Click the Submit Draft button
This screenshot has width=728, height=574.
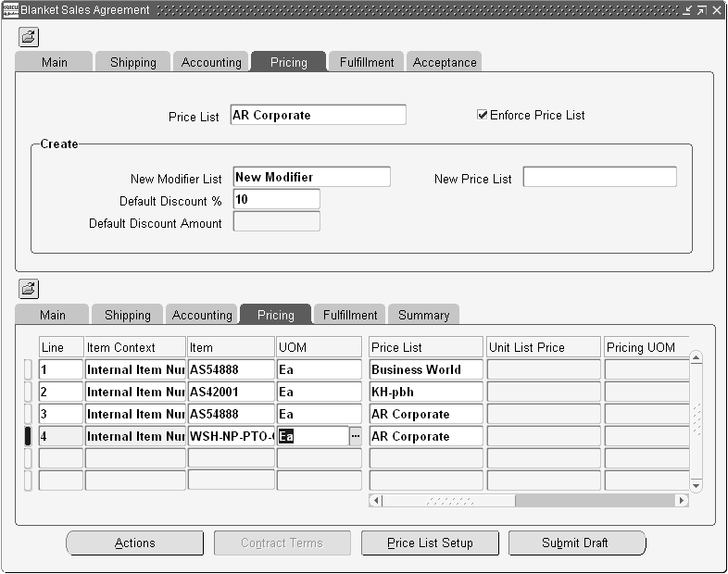(577, 543)
